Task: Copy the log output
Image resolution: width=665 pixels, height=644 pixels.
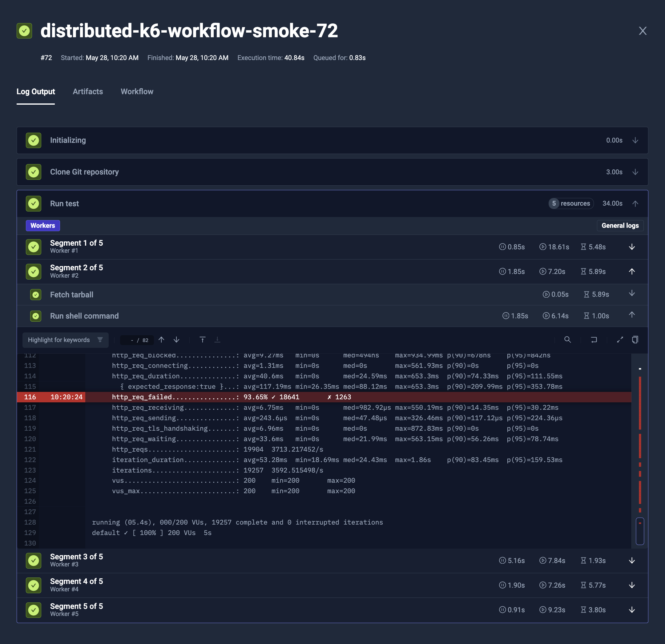Action: pyautogui.click(x=635, y=340)
